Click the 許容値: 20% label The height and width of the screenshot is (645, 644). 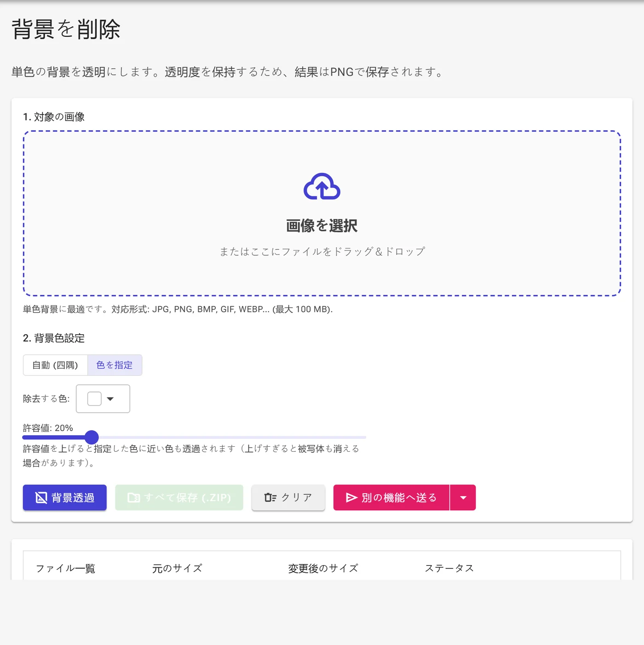pos(48,428)
